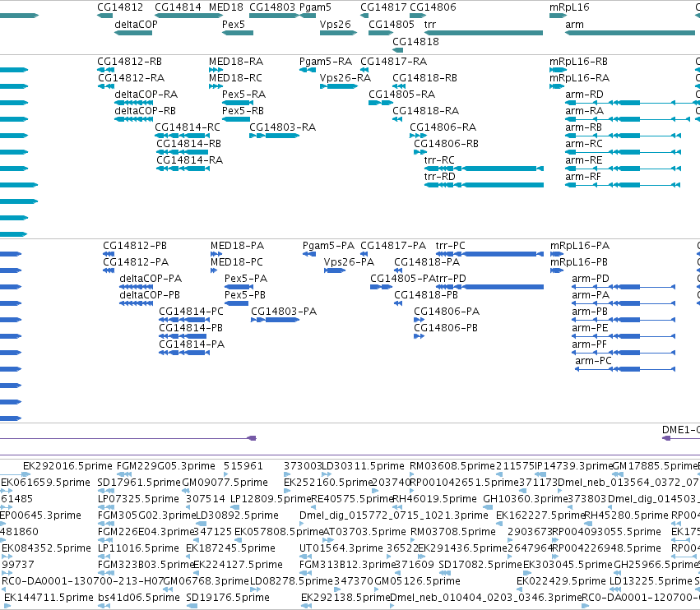Screen dimensions: 700x610
Task: Select the trr gene span
Action: click(484, 33)
